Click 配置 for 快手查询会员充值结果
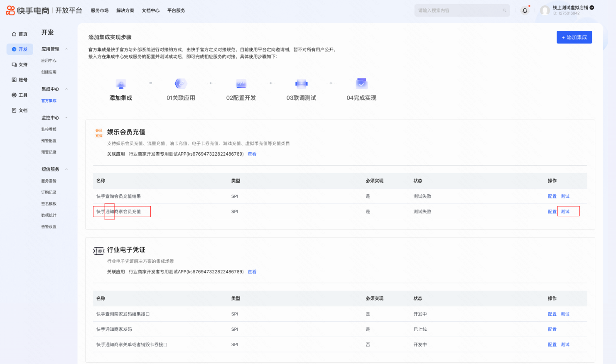Viewport: 616px width, 364px height. [x=552, y=196]
